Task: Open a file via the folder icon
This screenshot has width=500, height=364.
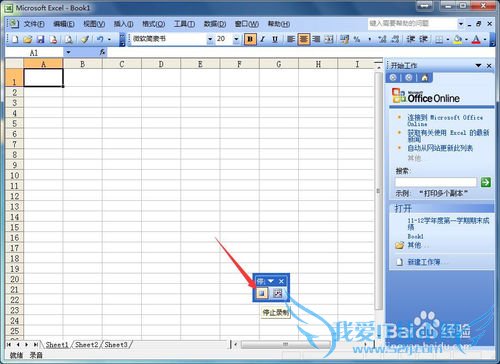Action: coord(28,39)
